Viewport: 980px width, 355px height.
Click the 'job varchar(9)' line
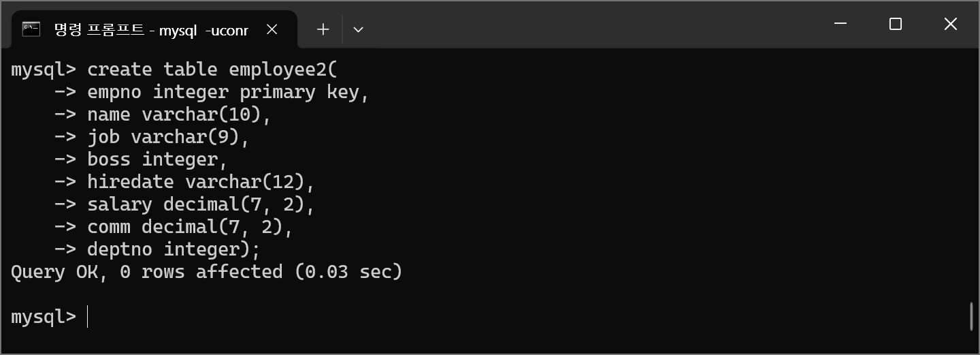(x=168, y=137)
